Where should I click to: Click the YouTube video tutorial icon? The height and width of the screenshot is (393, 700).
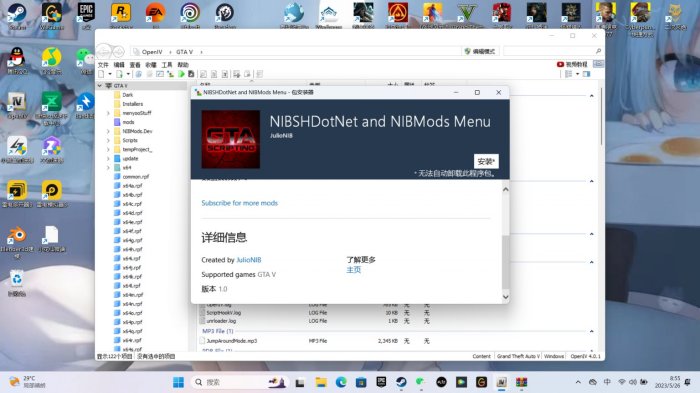pyautogui.click(x=560, y=64)
